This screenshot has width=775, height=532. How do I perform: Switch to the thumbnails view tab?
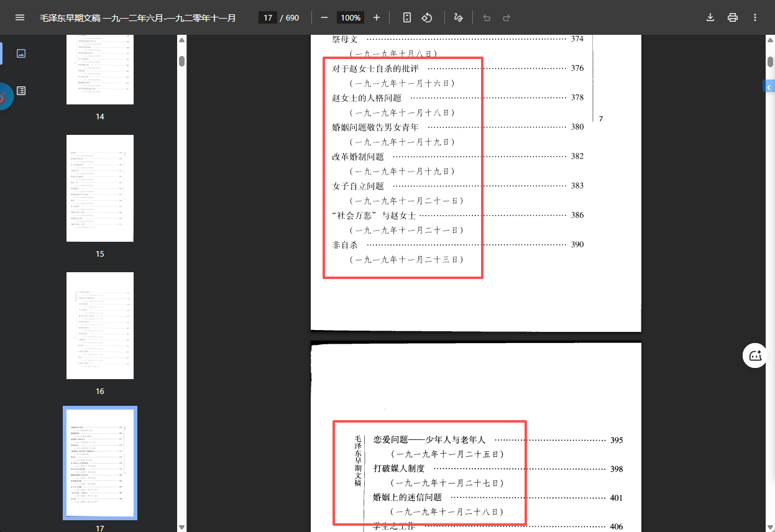(x=21, y=53)
